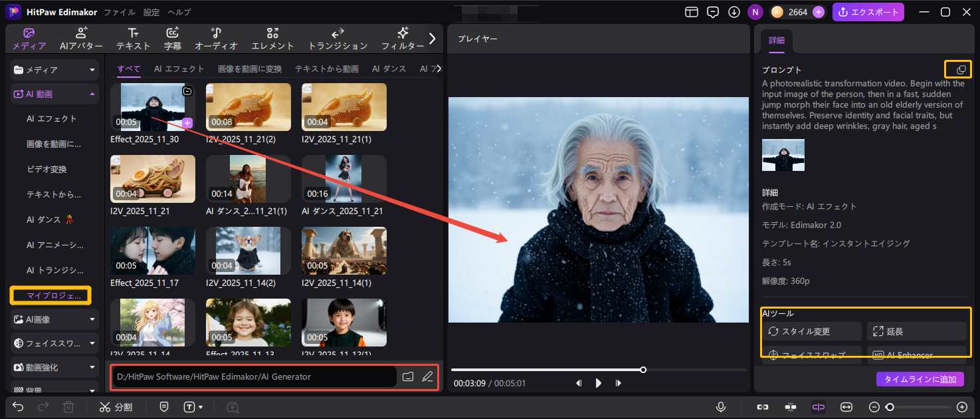Open the 設定 menu
Viewport: 980px width, 419px height.
tap(151, 11)
